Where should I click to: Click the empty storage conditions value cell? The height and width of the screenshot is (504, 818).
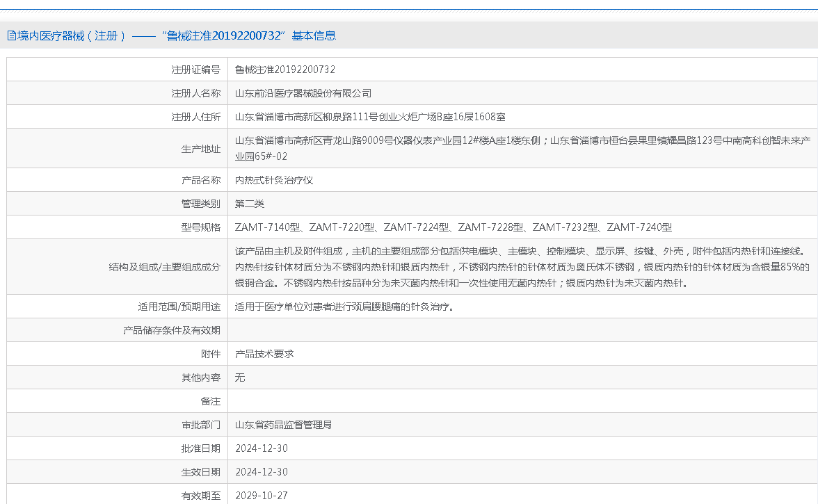(522, 330)
